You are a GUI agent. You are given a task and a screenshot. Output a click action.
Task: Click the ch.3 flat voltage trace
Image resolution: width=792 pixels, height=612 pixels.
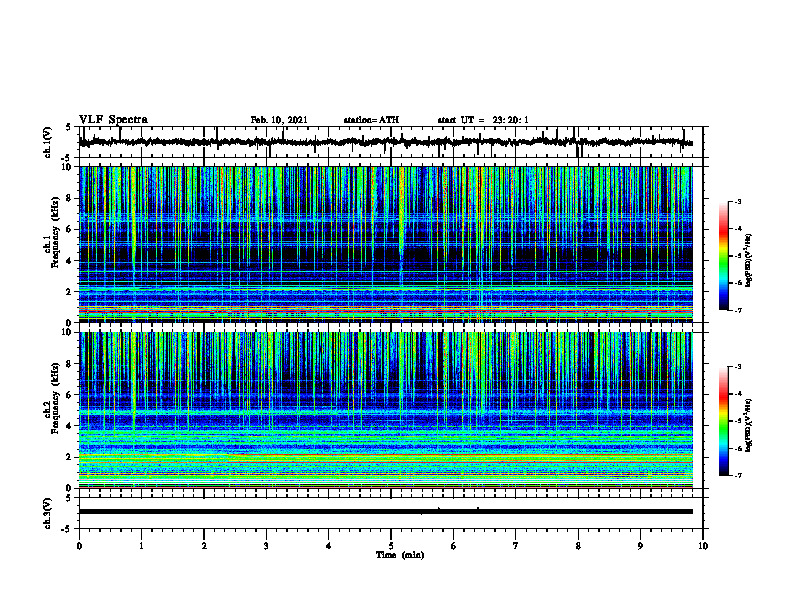pos(385,512)
